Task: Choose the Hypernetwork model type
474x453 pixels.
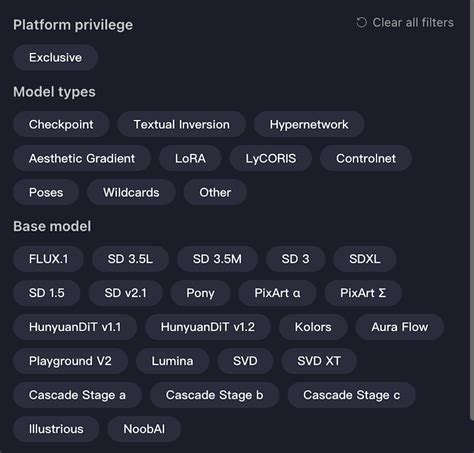Action: pos(309,124)
